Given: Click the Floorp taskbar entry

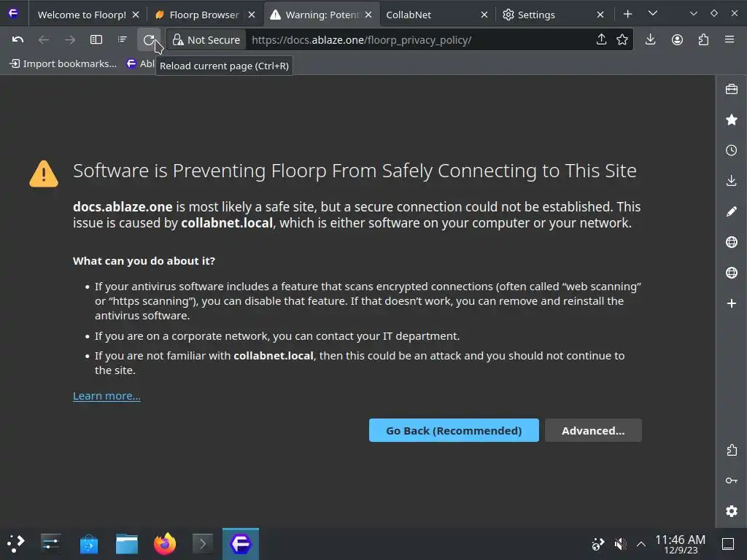Looking at the screenshot, I should [241, 543].
